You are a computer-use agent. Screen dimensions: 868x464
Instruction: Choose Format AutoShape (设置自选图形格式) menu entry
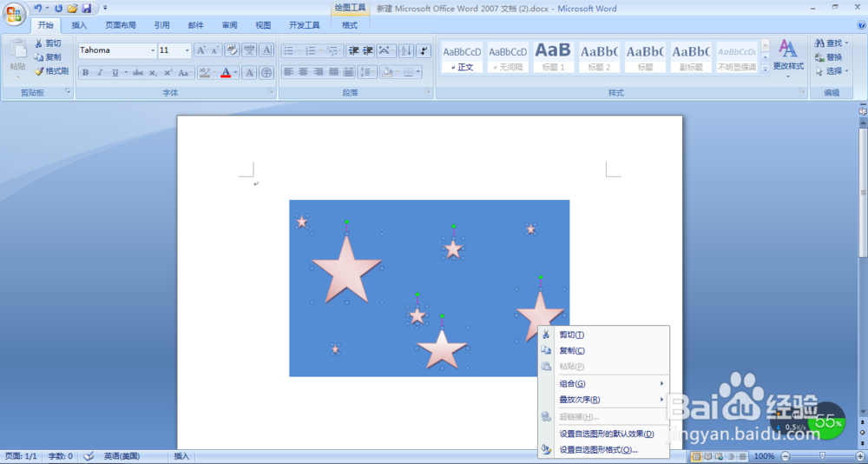[x=604, y=449]
